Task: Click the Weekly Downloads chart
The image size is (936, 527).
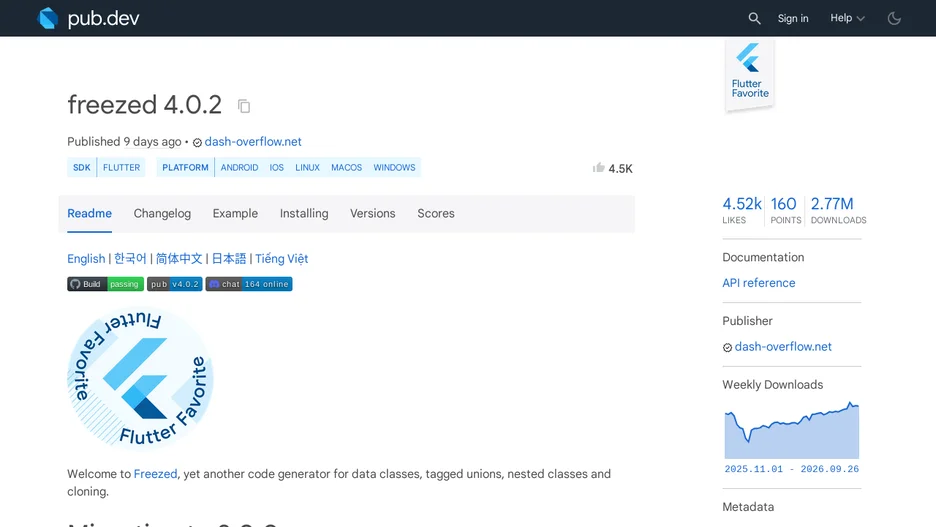Action: point(792,430)
